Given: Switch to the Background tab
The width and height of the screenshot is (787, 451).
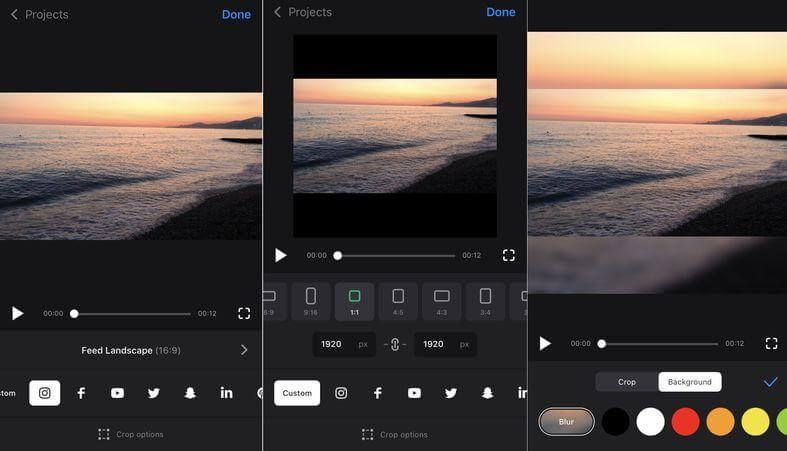Looking at the screenshot, I should click(x=690, y=382).
